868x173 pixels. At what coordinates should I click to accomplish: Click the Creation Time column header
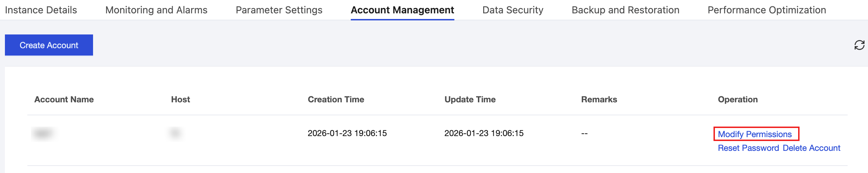(336, 100)
